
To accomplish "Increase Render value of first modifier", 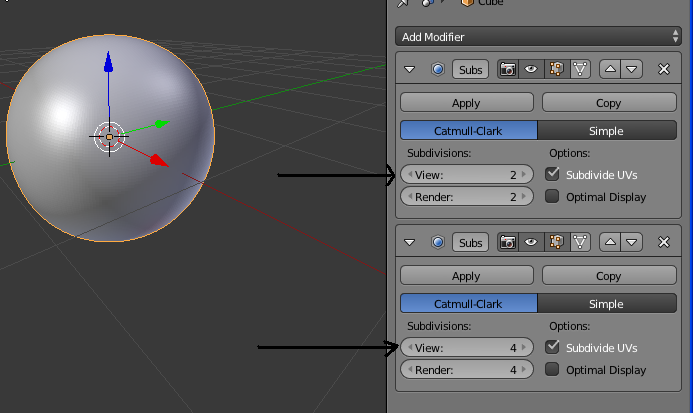I will pyautogui.click(x=524, y=197).
